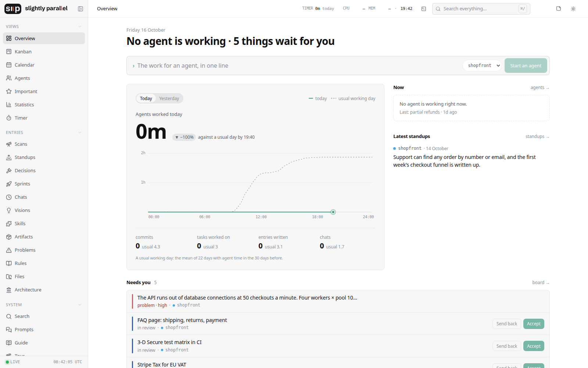
Task: Open Visions entries
Action: click(x=44, y=210)
